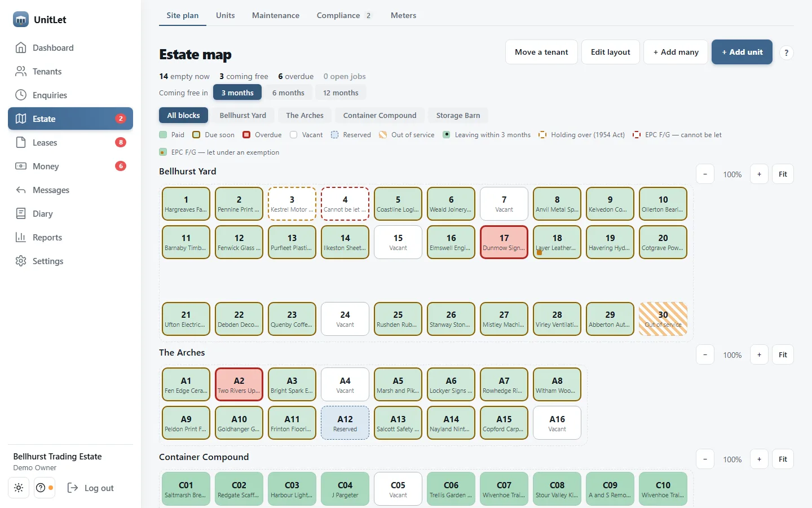Click the Edit layout button
Image resolution: width=812 pixels, height=508 pixels.
coord(611,52)
